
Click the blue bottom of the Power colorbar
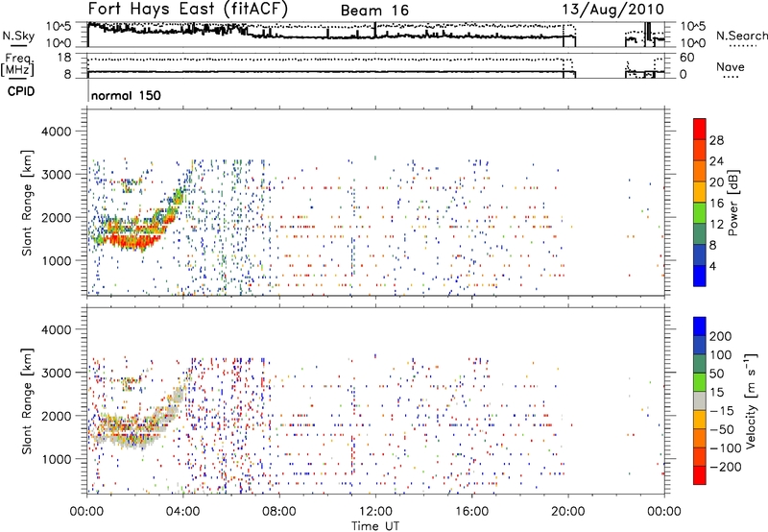click(699, 276)
